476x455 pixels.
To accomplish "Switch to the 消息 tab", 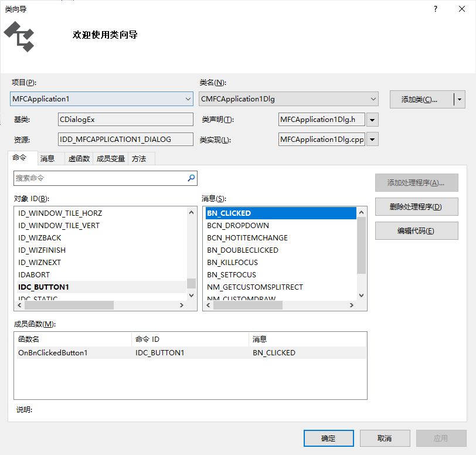I will (x=50, y=158).
